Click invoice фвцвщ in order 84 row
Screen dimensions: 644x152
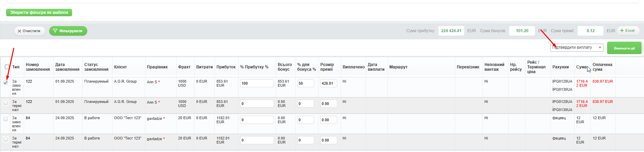pos(559,118)
